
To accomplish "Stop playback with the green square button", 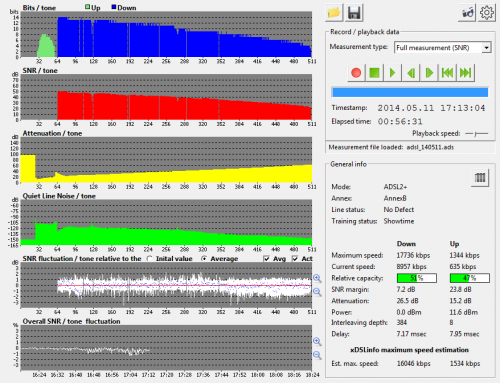I will point(374,73).
